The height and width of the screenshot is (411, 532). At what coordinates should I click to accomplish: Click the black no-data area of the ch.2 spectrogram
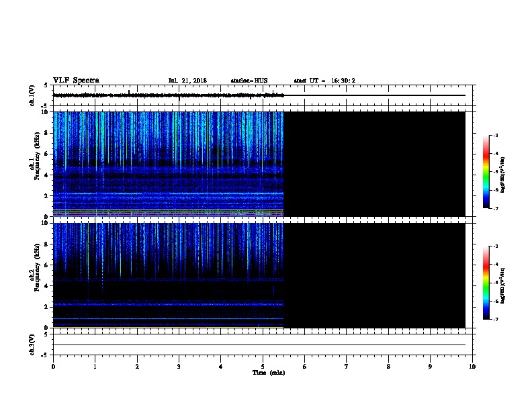coord(374,275)
